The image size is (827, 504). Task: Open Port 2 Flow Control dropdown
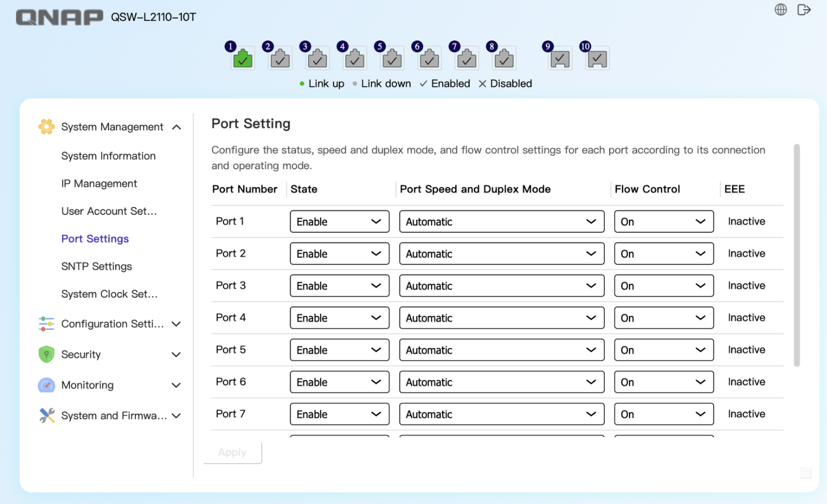[x=663, y=254]
